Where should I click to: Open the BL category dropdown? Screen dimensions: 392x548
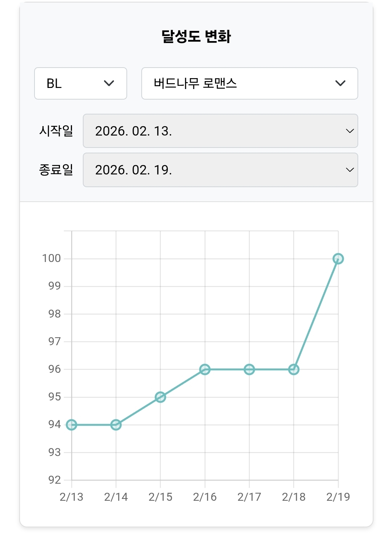[80, 83]
